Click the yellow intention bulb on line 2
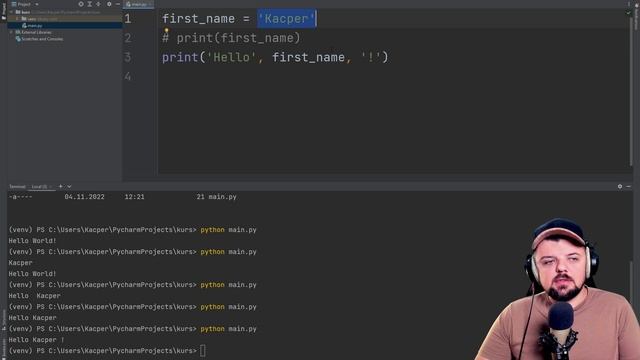The height and width of the screenshot is (360, 640). tap(167, 30)
